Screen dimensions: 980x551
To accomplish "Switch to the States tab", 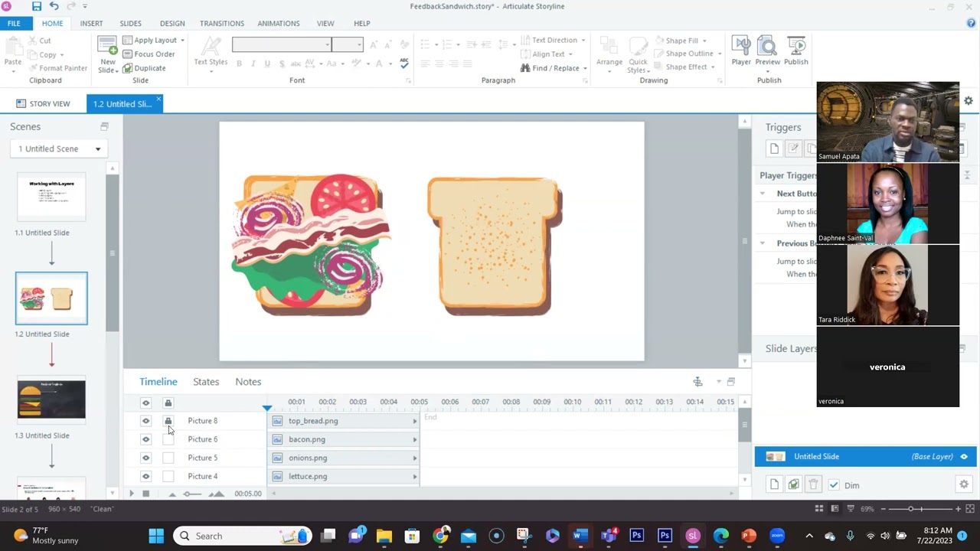I will [x=206, y=382].
